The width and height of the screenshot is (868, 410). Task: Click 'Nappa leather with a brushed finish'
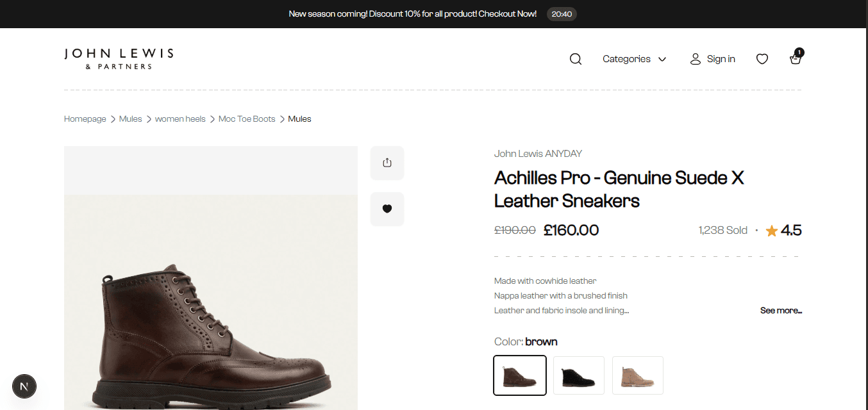coord(561,296)
